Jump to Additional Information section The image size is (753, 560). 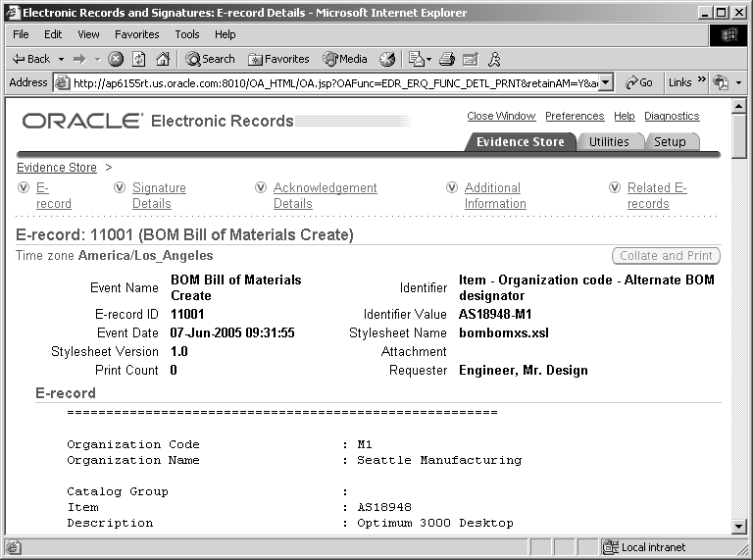click(495, 195)
